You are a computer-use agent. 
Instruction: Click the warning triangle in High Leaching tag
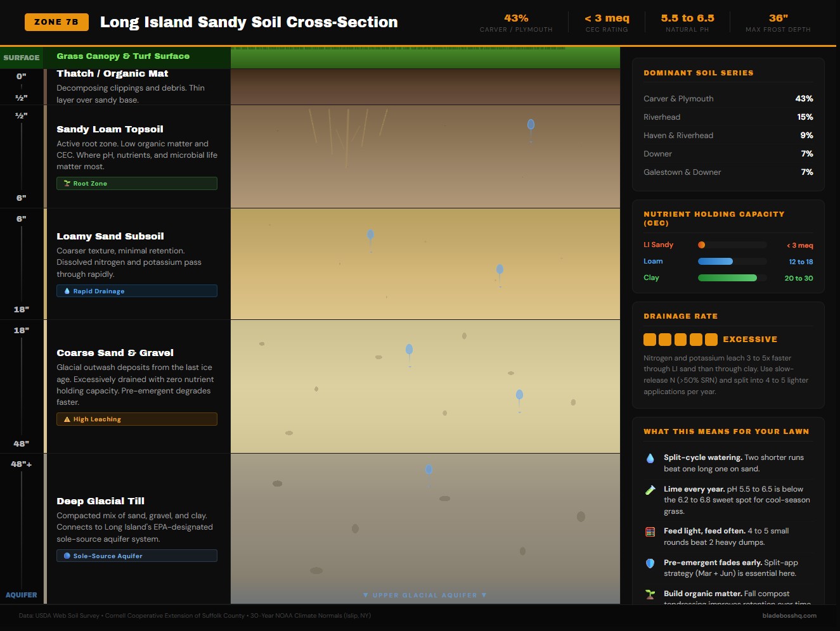click(x=67, y=419)
